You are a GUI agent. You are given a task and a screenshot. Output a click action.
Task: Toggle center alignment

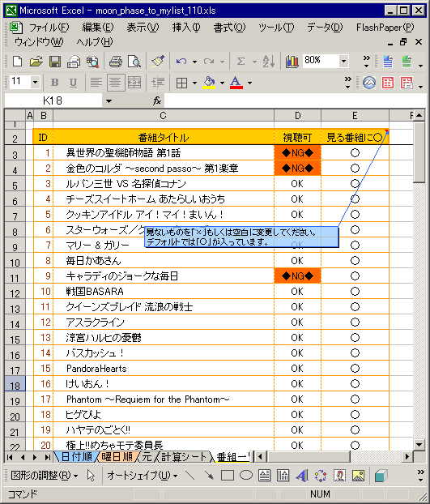[x=116, y=83]
